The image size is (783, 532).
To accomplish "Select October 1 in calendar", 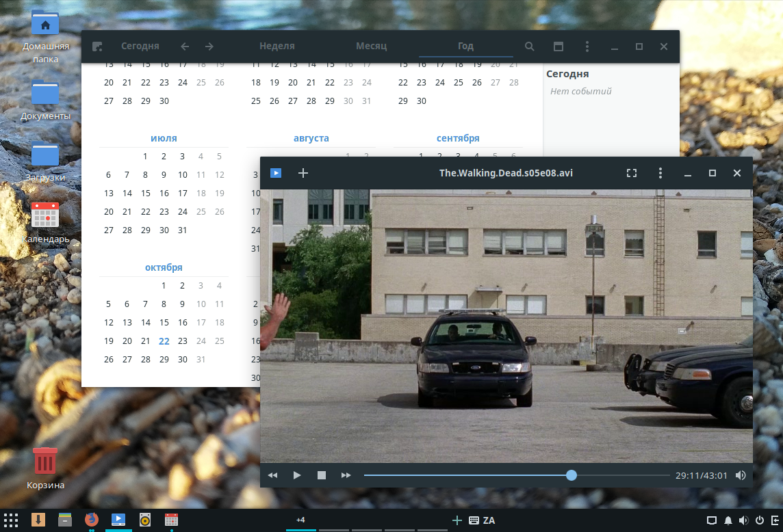I will click(x=164, y=285).
